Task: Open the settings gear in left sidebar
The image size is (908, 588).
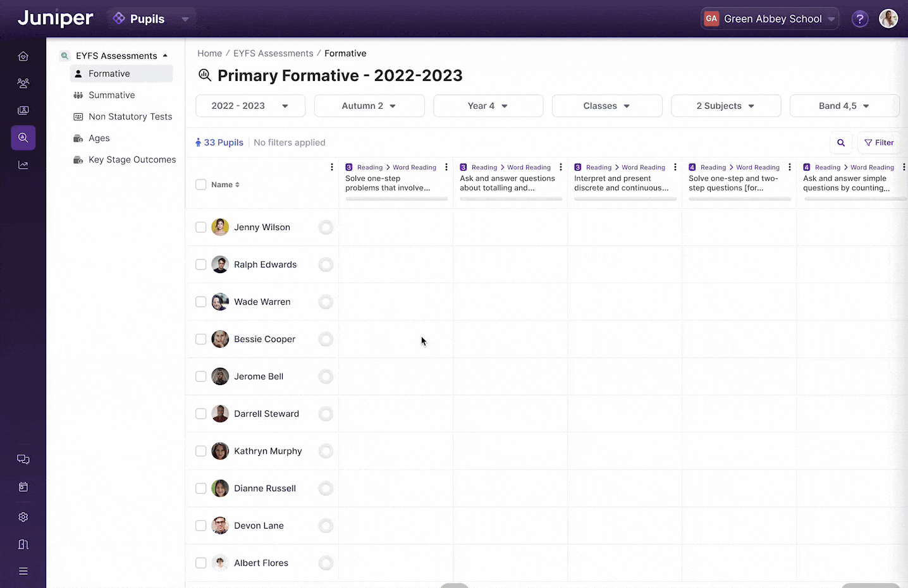Action: point(23,517)
